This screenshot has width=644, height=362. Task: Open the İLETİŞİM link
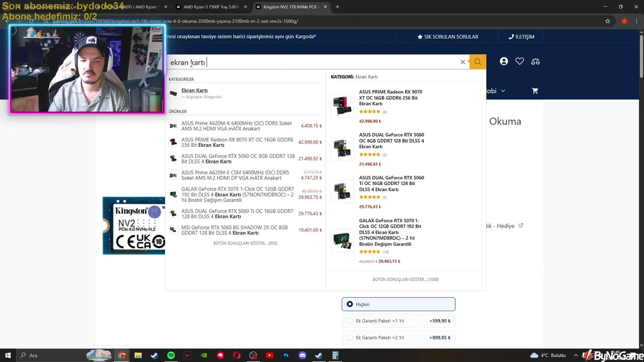click(x=521, y=37)
